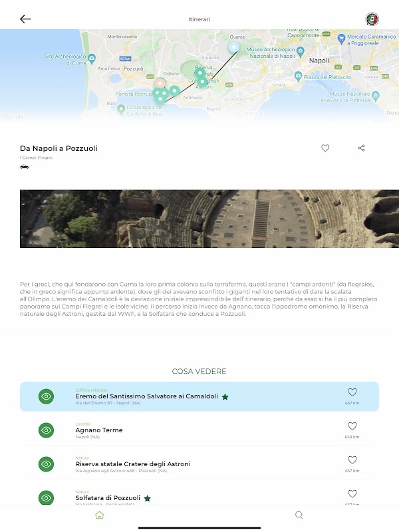Viewport: 399px width, 532px height.
Task: Add Agnano Terme to favorites
Action: coord(352,426)
